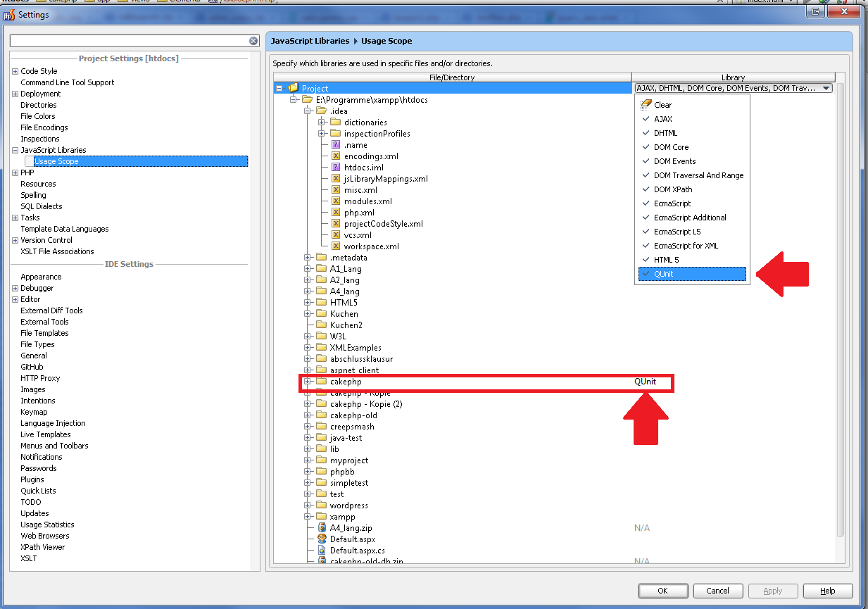Screen dimensions: 868x609
Task: Click the cakephp folder icon
Action: point(322,381)
